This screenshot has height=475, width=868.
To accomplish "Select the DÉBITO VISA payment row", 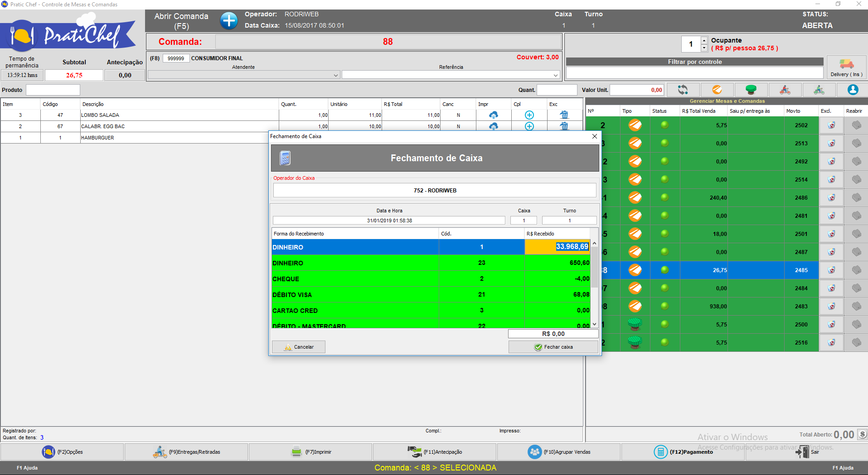I will (x=354, y=295).
